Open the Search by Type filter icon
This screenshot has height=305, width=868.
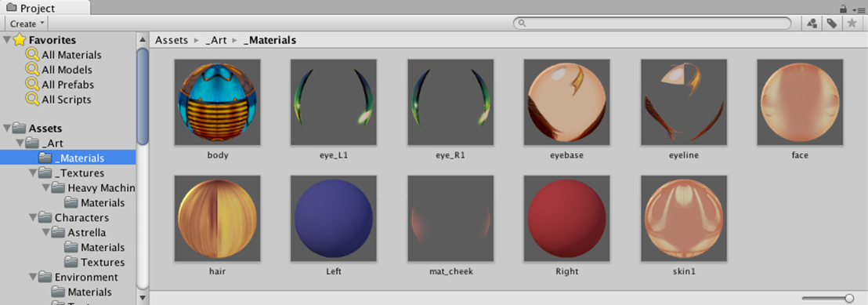[x=812, y=24]
